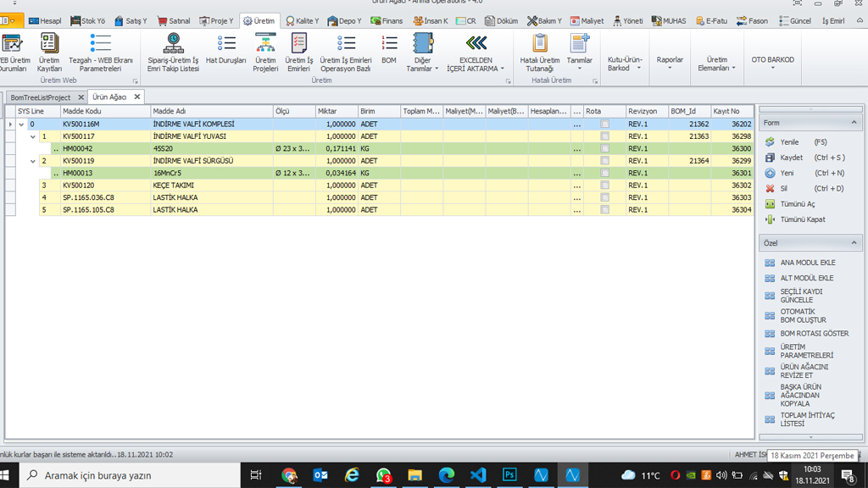868x488 pixels.
Task: Collapse the Form panel section
Action: point(854,123)
